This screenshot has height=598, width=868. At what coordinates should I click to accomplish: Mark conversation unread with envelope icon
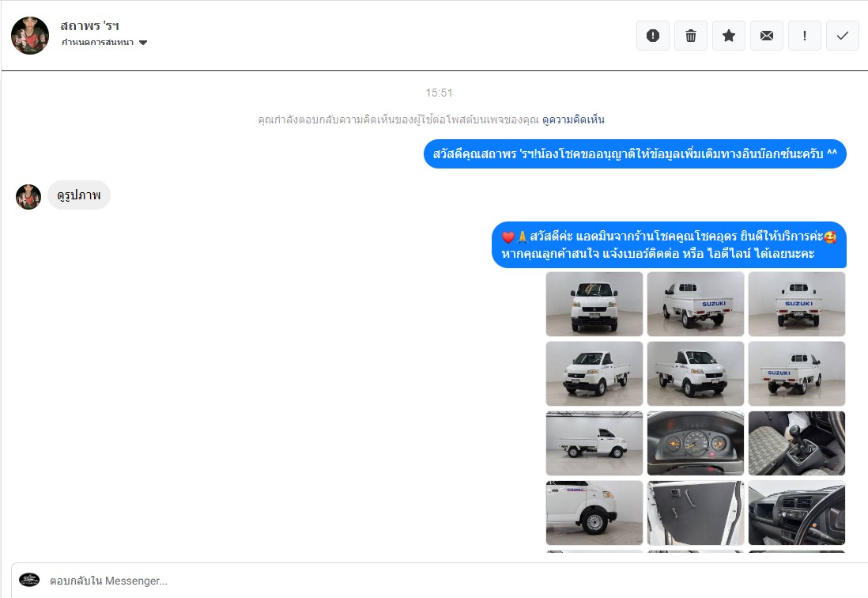click(767, 36)
